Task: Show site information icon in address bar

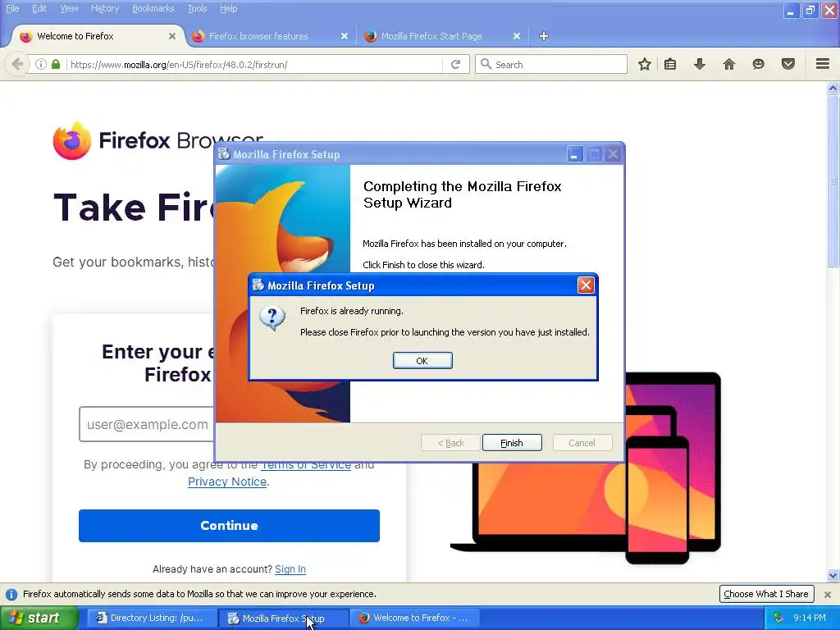Action: [40, 64]
